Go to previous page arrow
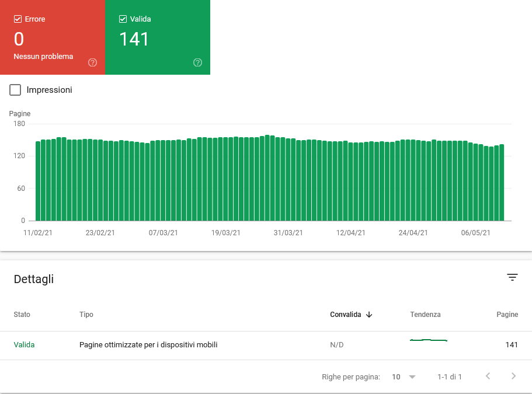 488,376
